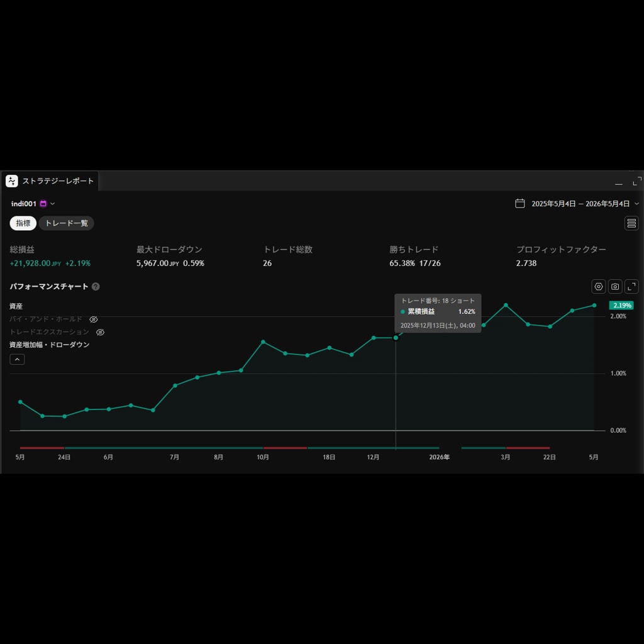Open the layout list icon below the date range
The image size is (644, 644).
(x=631, y=223)
